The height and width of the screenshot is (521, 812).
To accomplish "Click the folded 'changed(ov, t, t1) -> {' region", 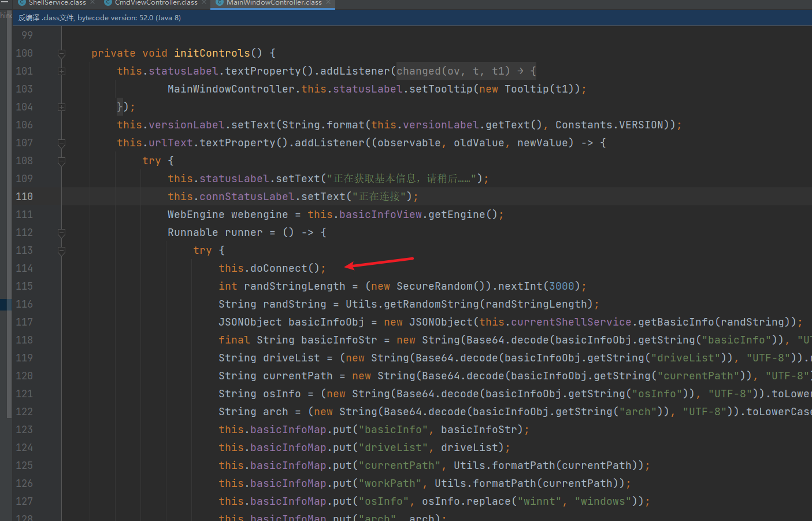I will tap(466, 71).
